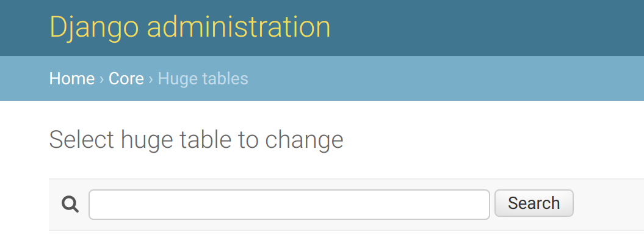Focus the empty search text field

[289, 205]
